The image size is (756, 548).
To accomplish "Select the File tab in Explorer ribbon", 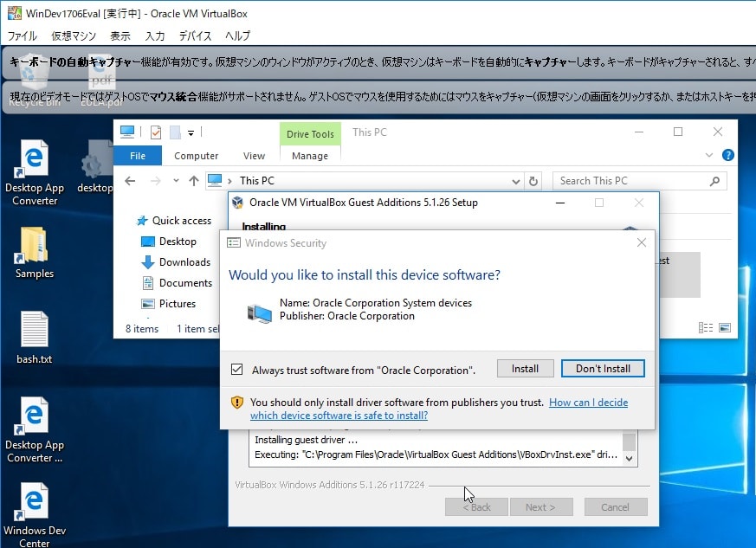I will pos(138,156).
